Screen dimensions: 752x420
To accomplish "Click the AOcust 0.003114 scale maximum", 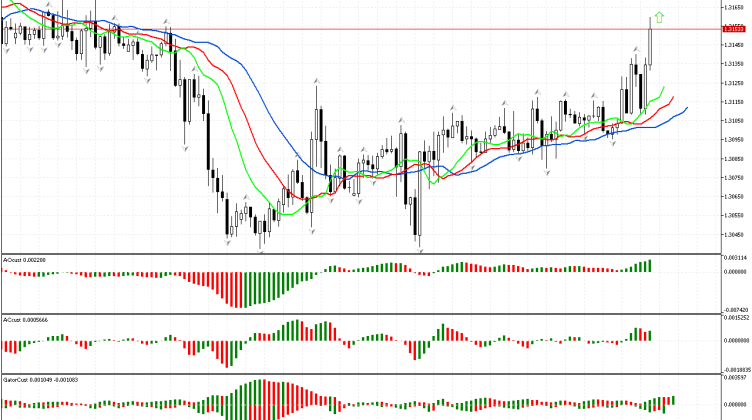I will pos(736,259).
